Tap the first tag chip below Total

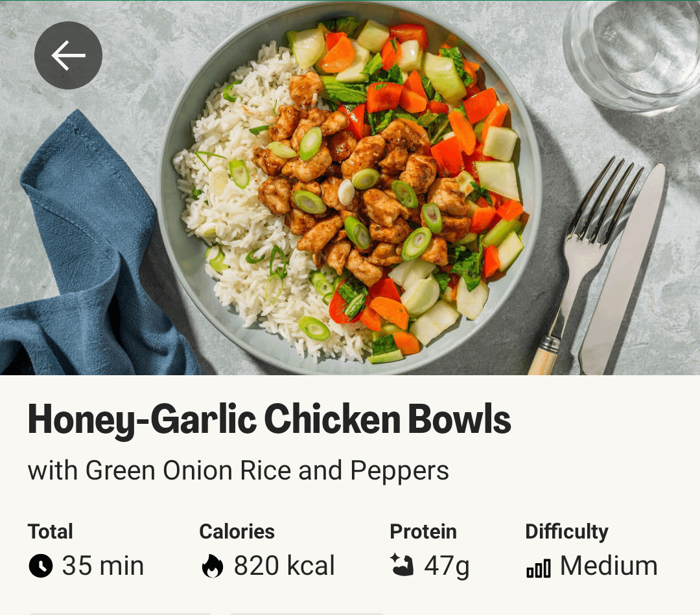click(x=121, y=614)
